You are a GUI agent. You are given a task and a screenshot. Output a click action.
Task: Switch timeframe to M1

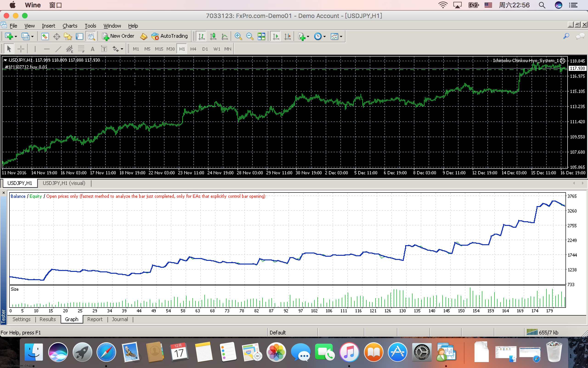(x=136, y=49)
